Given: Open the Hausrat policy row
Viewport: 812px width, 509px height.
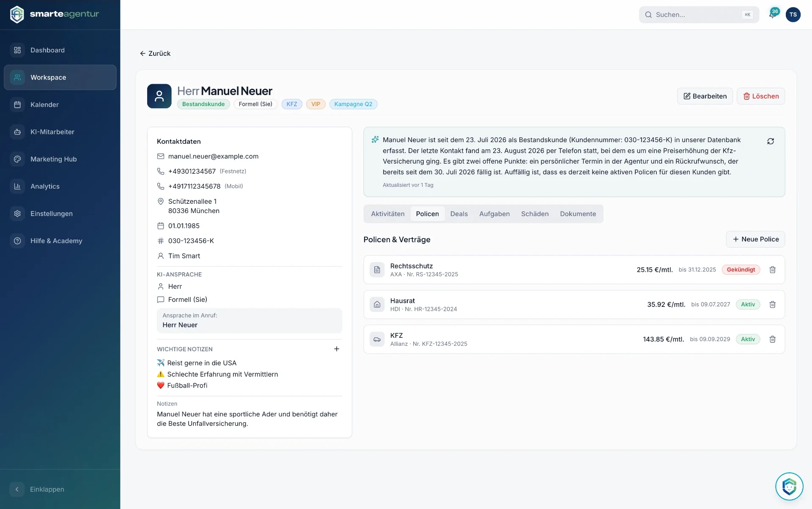Looking at the screenshot, I should click(574, 304).
